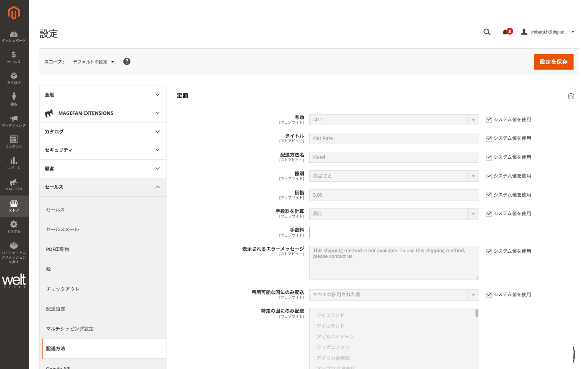Image resolution: width=588 pixels, height=369 pixels.
Task: Click the 設定を保存 button
Action: coord(553,62)
